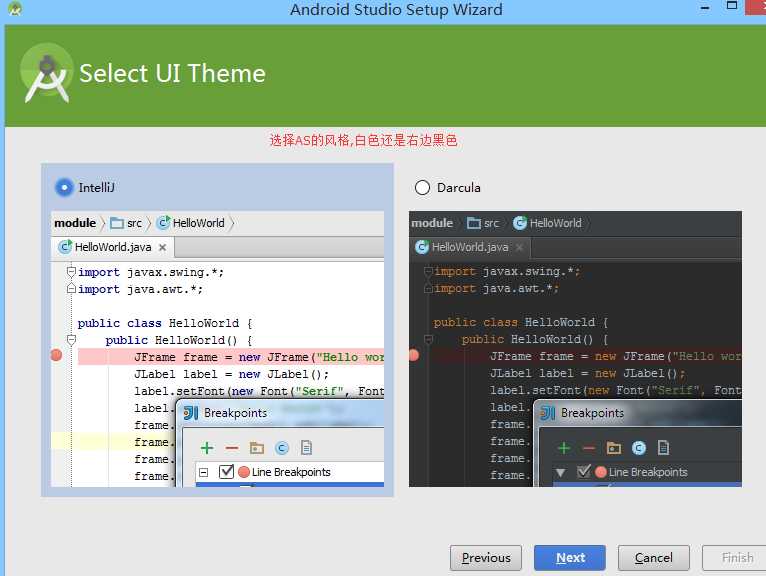This screenshot has width=766, height=576.
Task: Click HelloWorld class icon in Darcula breadcrumb
Action: coord(520,223)
